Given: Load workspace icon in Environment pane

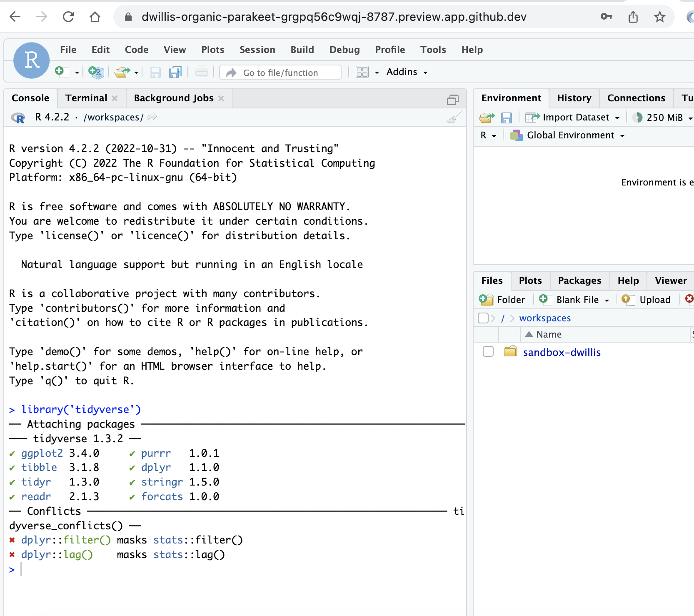Looking at the screenshot, I should 487,118.
